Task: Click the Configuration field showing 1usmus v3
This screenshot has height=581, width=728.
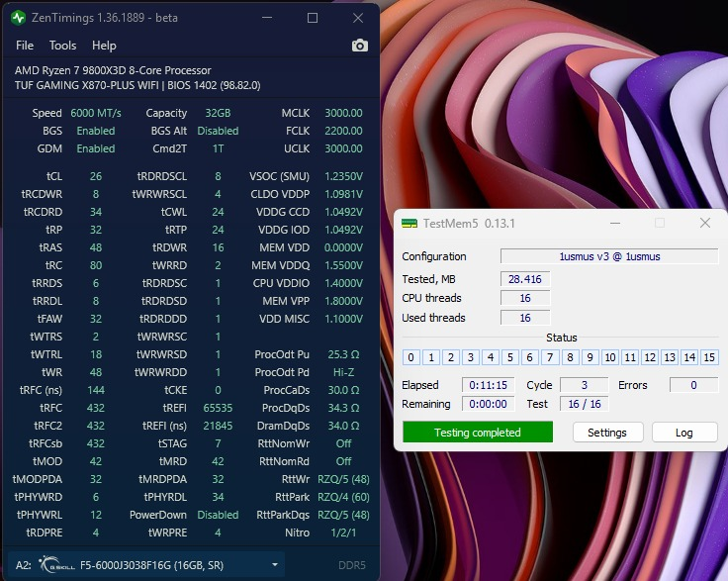Action: click(609, 256)
